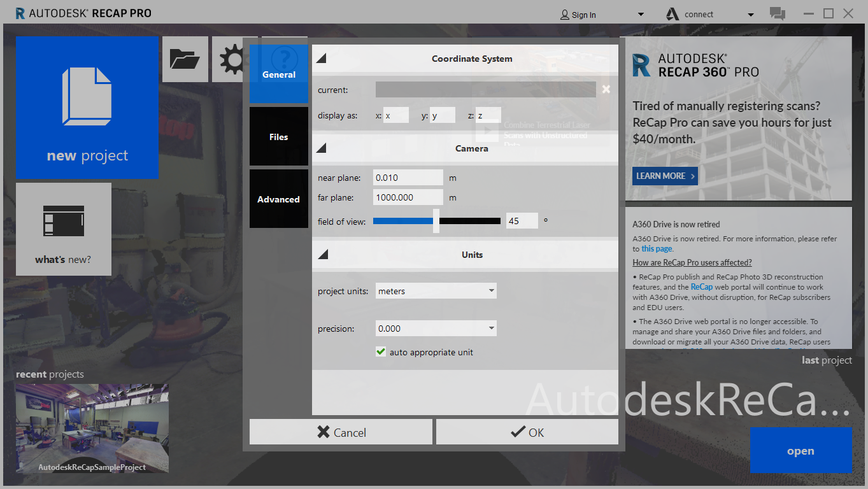Open the folder icon for existing projects
The image size is (868, 489).
pos(185,59)
